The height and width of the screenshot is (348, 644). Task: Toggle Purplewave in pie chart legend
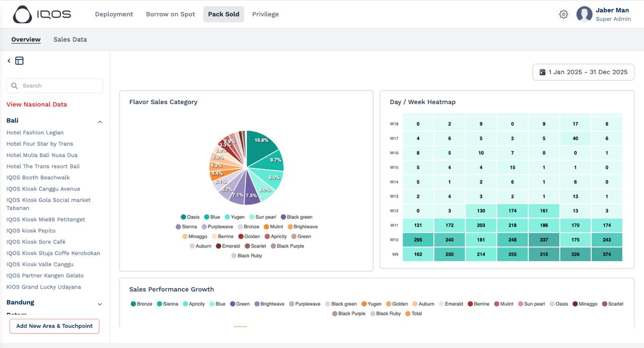(217, 227)
